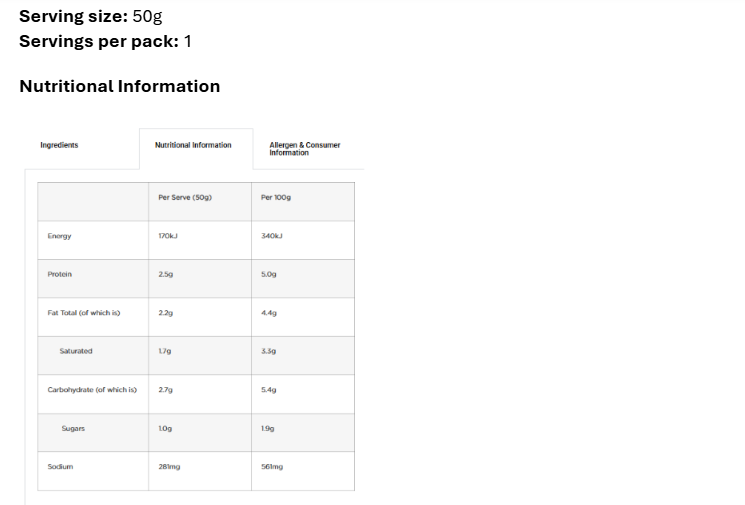Select the Sugars row label
This screenshot has width=745, height=505.
pos(73,428)
